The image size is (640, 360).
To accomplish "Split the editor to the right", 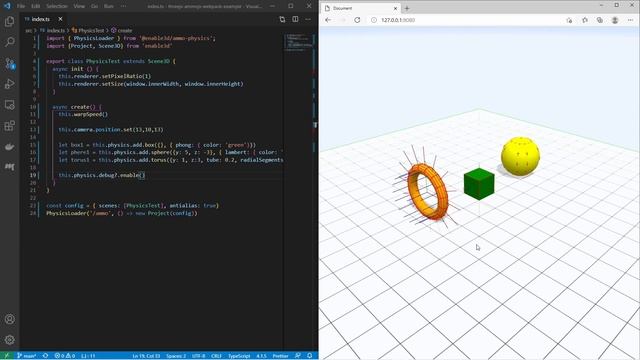I will tap(295, 19).
